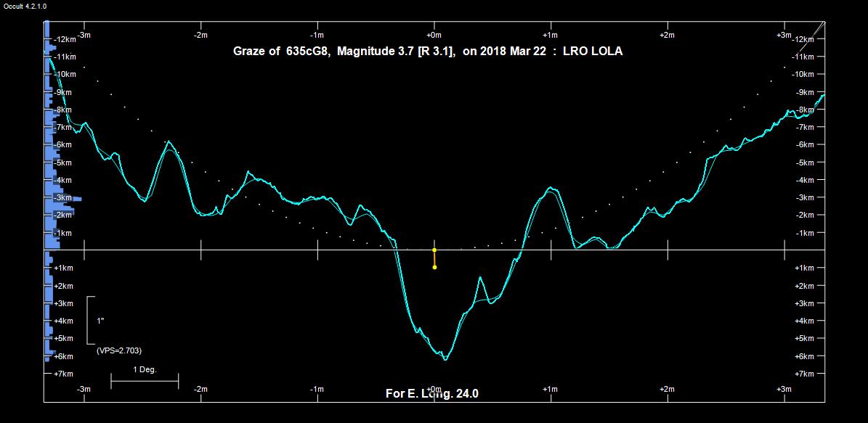
Task: Click the '-1km' label on the left axis
Action: [63, 233]
